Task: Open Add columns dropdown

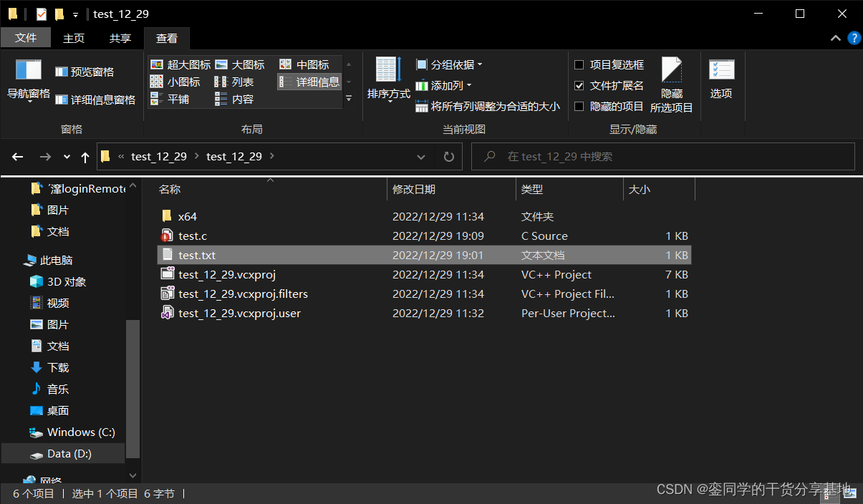Action: (444, 85)
